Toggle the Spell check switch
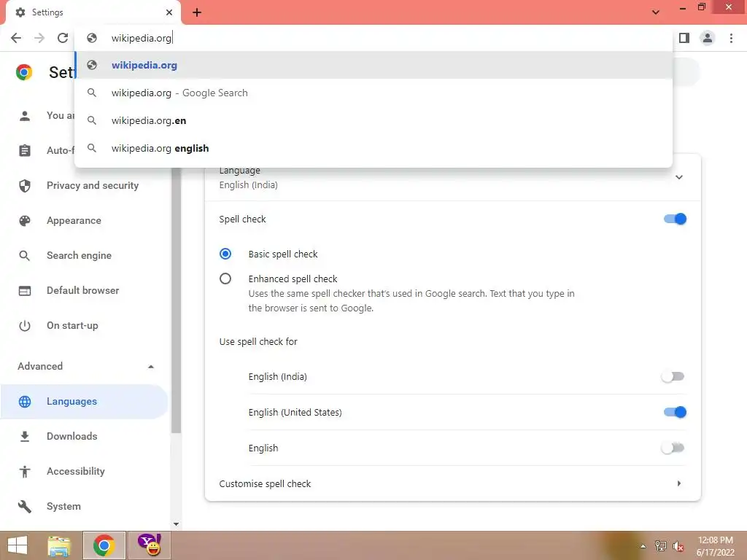The height and width of the screenshot is (560, 747). pyautogui.click(x=675, y=219)
